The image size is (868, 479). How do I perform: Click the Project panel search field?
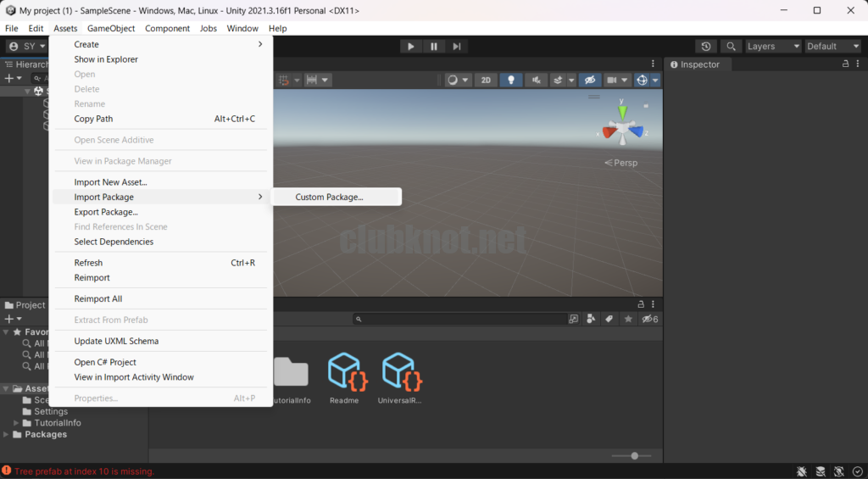pyautogui.click(x=462, y=319)
